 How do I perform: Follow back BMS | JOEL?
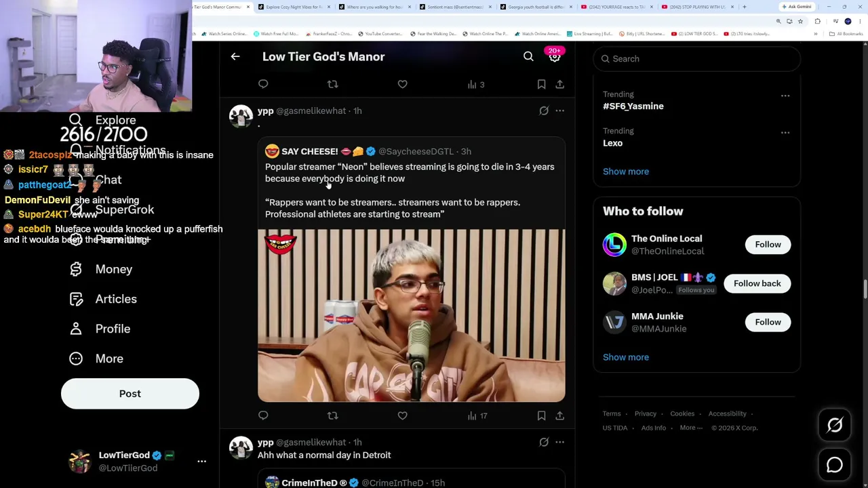[x=757, y=283]
